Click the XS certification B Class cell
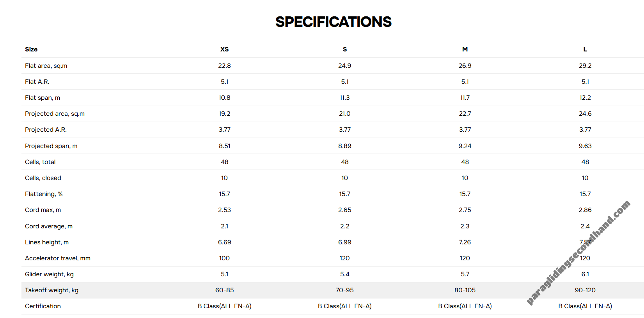This screenshot has width=644, height=318. point(225,306)
